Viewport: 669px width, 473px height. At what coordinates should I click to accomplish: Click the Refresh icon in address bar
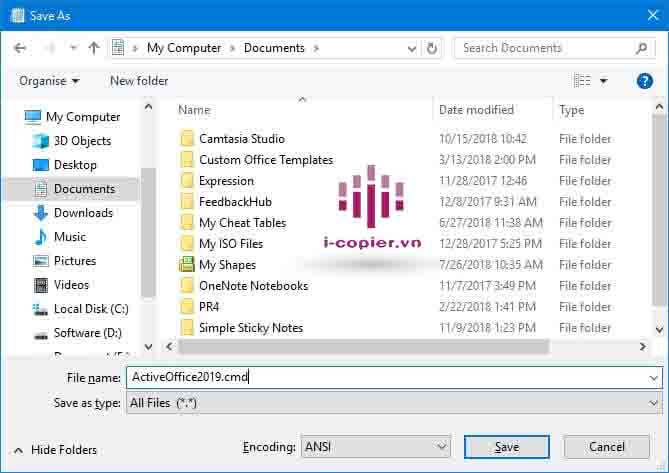(432, 48)
